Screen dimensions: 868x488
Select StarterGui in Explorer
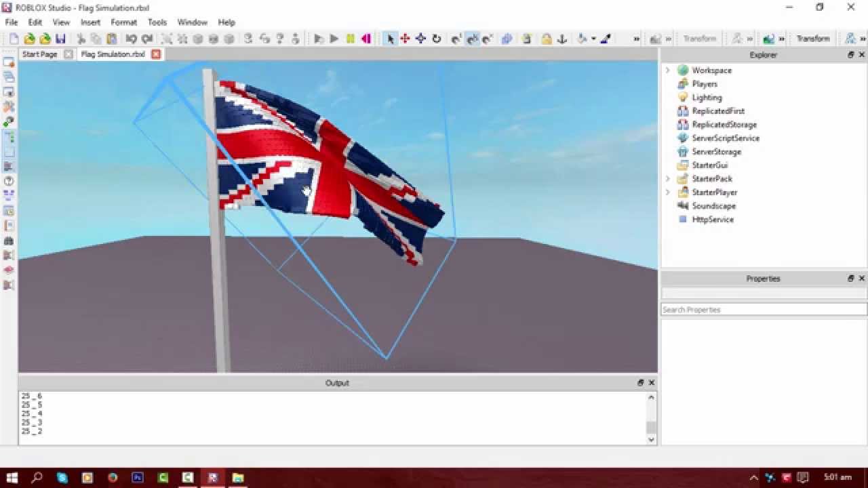tap(710, 165)
